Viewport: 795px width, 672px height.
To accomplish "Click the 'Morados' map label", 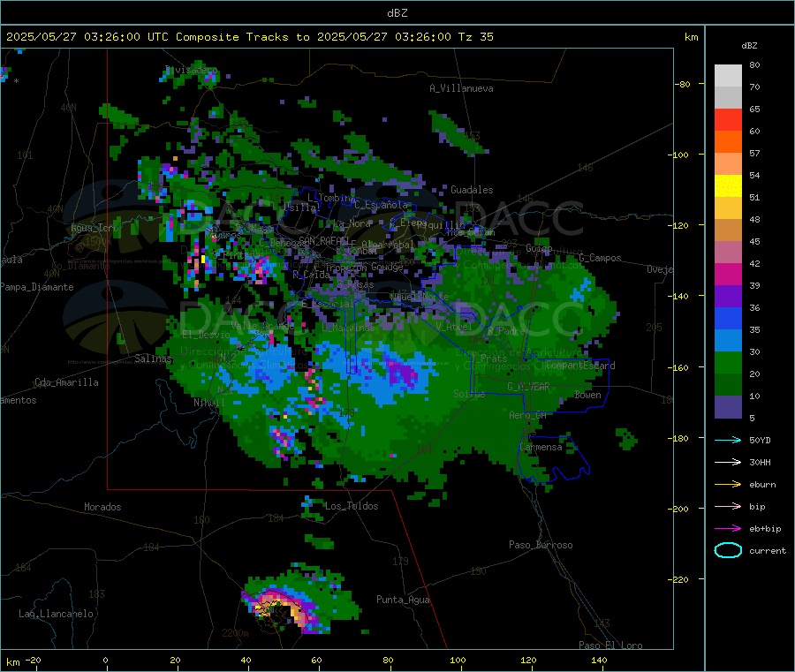I will coord(102,507).
